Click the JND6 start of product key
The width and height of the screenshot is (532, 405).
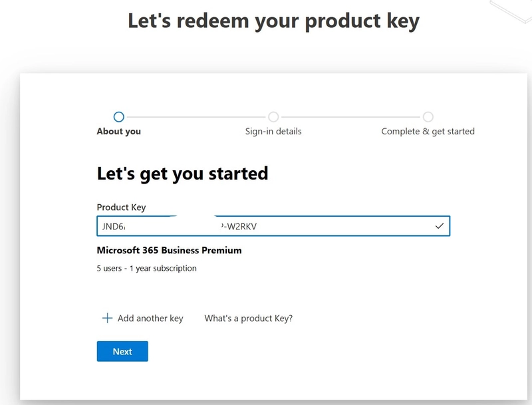(x=113, y=226)
